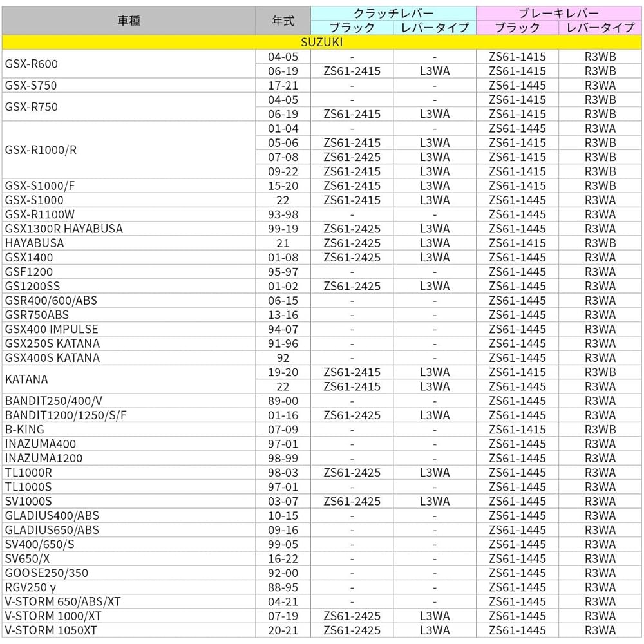Screen dimensions: 644x644
Task: Click year 99-19 in HAYABUSA row
Action: 283,229
